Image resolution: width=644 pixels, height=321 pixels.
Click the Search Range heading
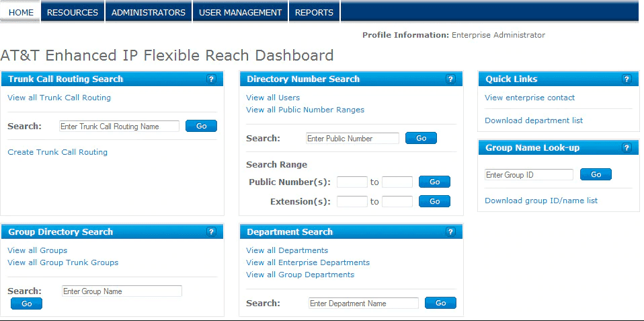276,165
